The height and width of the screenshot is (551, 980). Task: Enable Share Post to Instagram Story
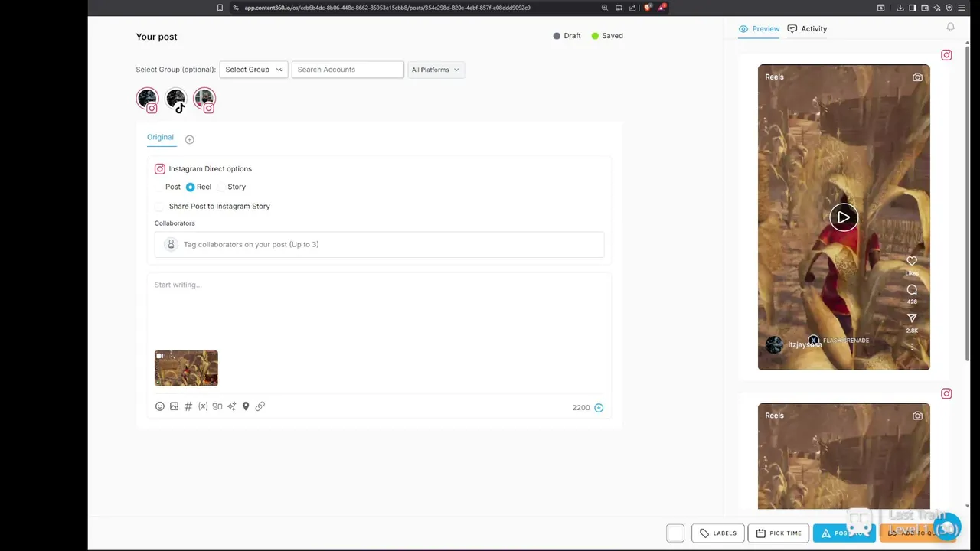[159, 207]
